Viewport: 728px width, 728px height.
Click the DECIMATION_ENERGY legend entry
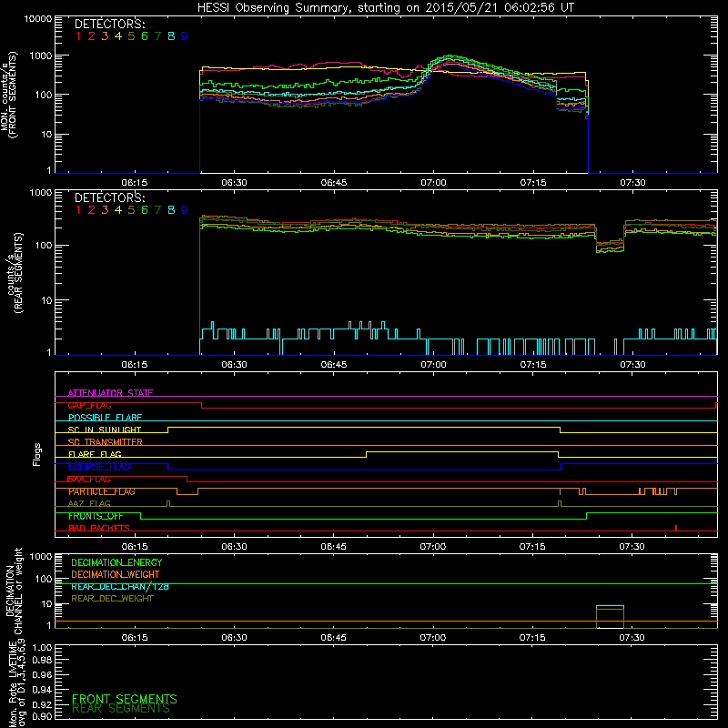point(116,562)
